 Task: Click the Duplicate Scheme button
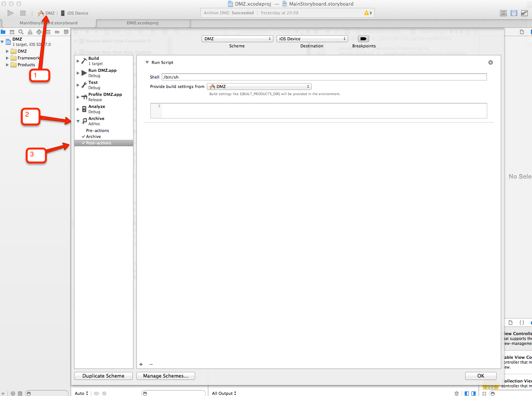pos(103,376)
